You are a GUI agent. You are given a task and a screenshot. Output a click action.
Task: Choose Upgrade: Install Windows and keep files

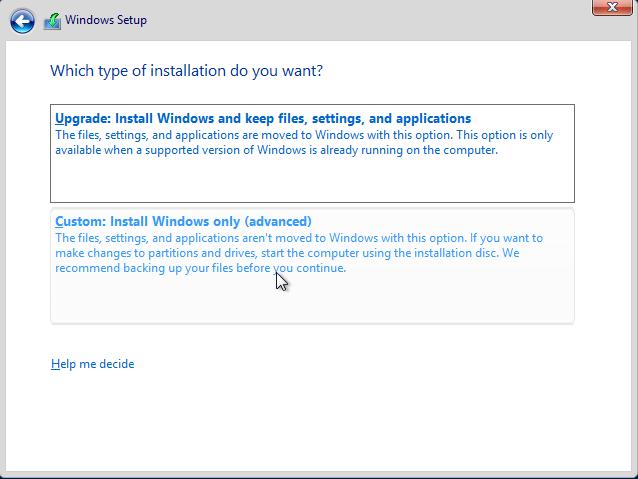point(312,153)
